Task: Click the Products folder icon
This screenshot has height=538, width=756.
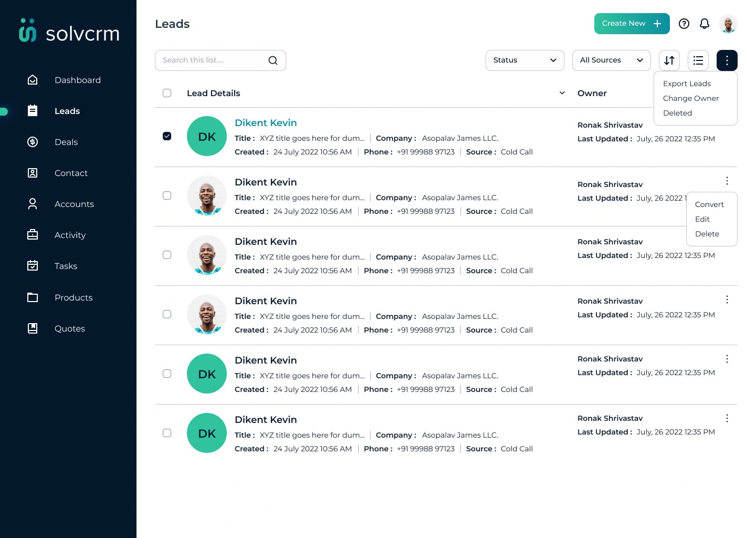Action: [x=33, y=297]
